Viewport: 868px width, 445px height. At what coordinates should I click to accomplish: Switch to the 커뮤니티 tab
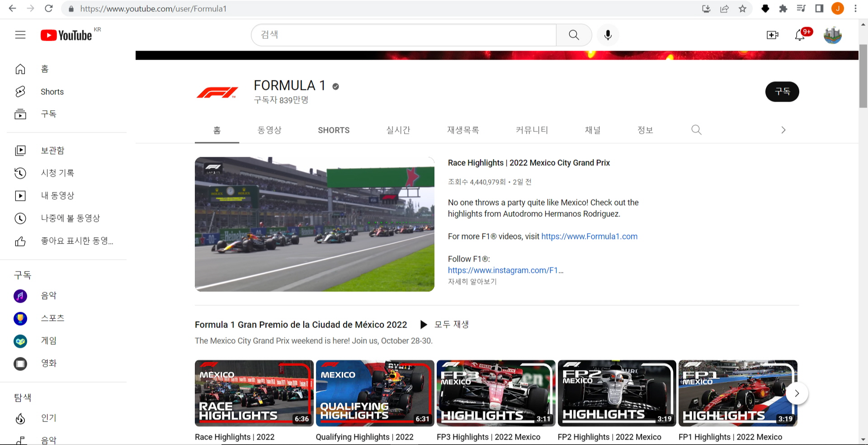tap(532, 130)
